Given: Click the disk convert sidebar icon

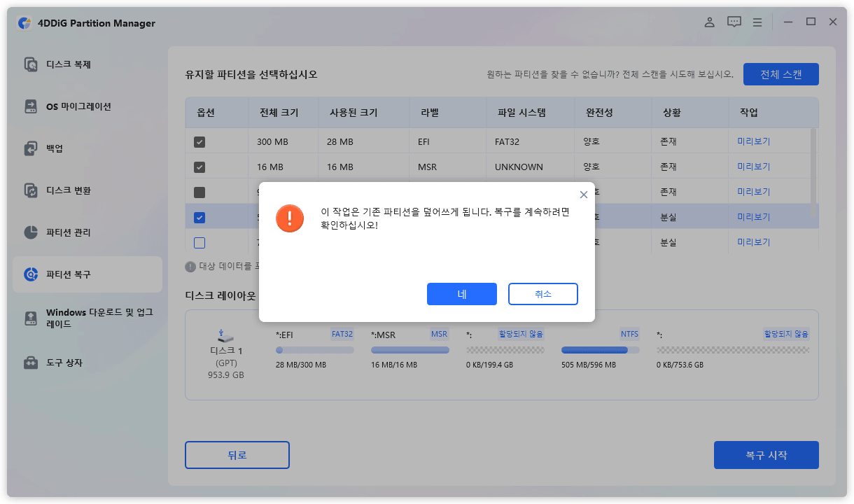Looking at the screenshot, I should [31, 190].
